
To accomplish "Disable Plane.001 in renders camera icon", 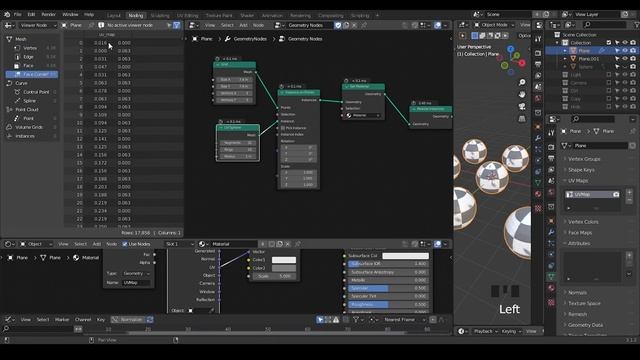I will point(633,59).
